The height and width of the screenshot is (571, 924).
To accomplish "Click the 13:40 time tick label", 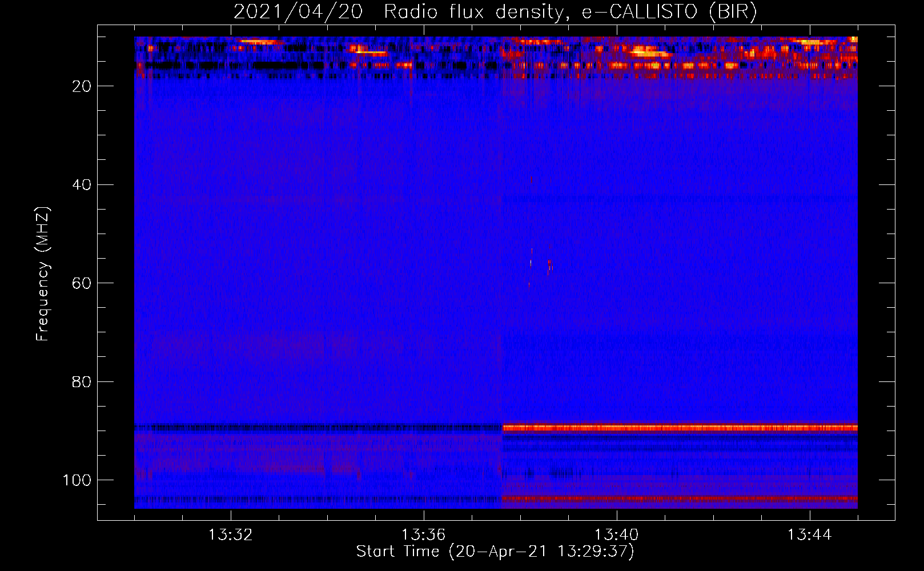I will pyautogui.click(x=616, y=535).
